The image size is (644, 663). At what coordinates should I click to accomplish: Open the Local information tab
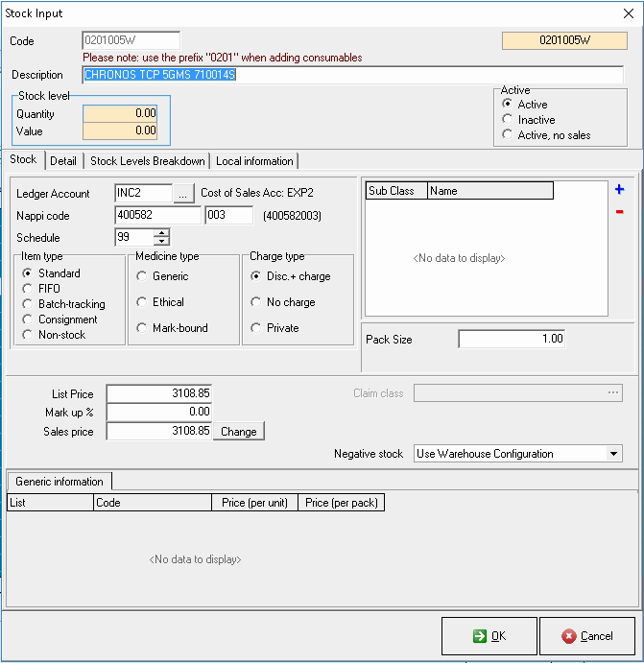(254, 161)
